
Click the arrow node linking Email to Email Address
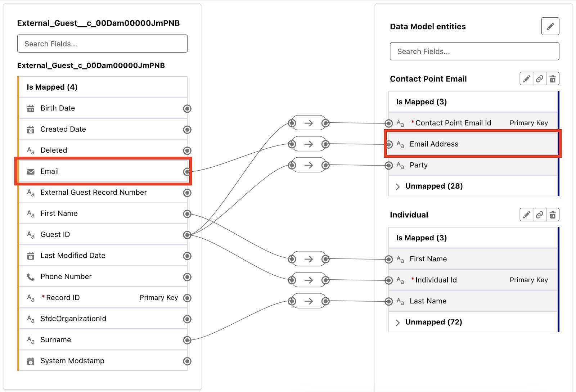309,144
